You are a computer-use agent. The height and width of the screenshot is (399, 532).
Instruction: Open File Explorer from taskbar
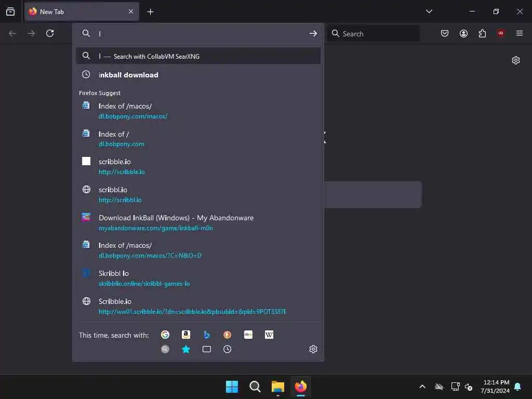point(278,387)
